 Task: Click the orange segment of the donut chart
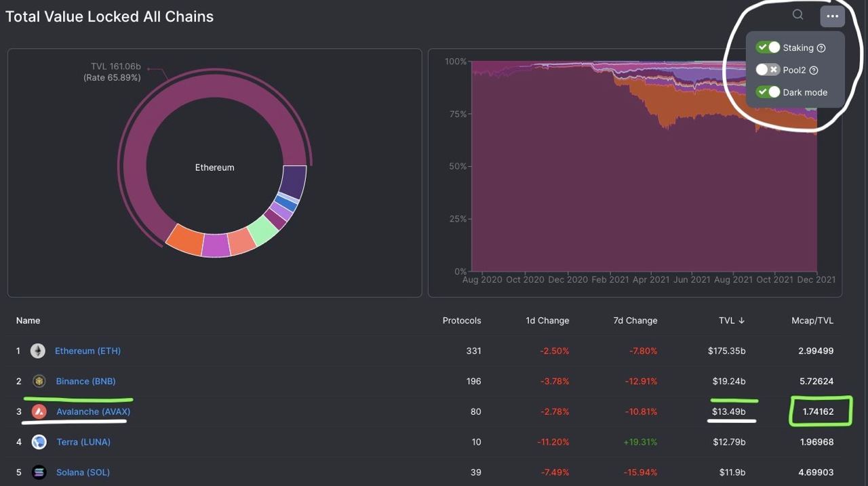click(184, 239)
